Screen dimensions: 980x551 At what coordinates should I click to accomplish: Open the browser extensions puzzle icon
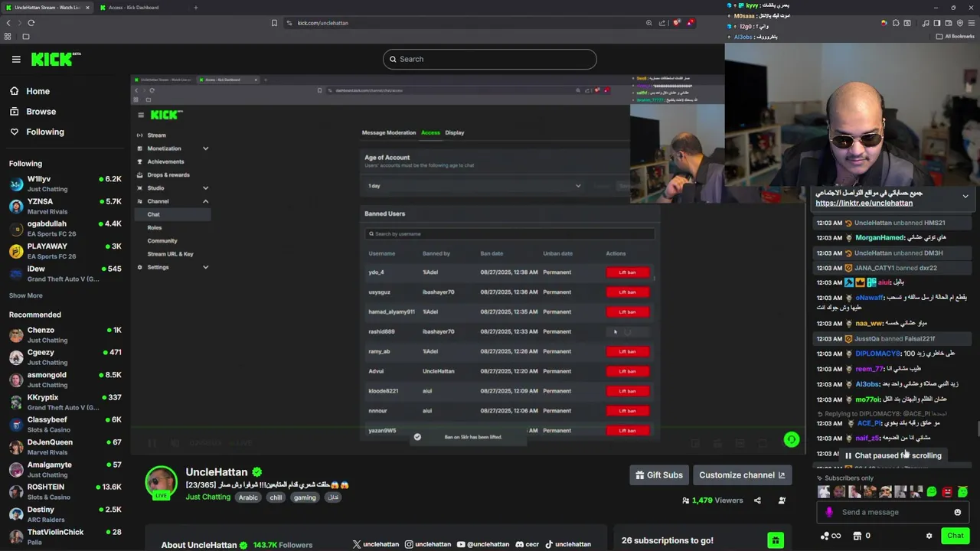[x=896, y=23]
